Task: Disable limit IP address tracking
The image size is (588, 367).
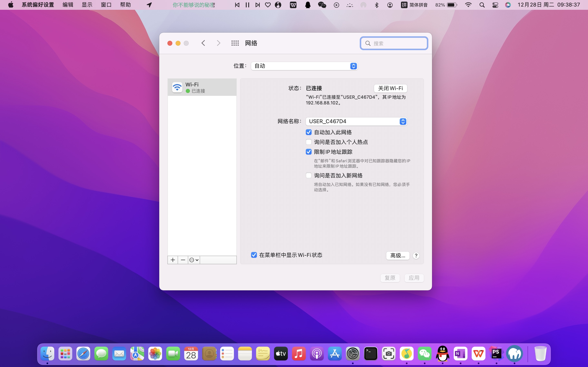Action: click(308, 152)
